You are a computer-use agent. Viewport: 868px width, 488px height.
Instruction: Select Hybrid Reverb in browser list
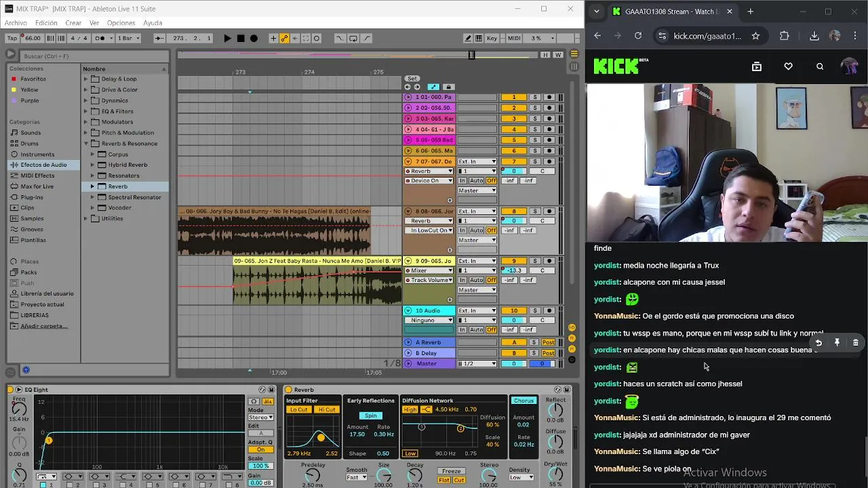[127, 165]
